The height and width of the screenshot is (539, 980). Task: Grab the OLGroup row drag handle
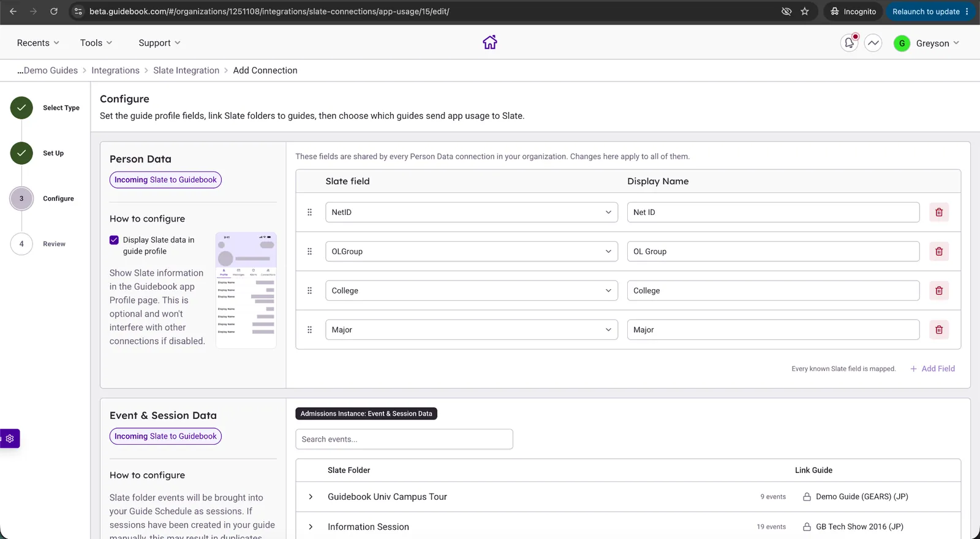(x=309, y=251)
